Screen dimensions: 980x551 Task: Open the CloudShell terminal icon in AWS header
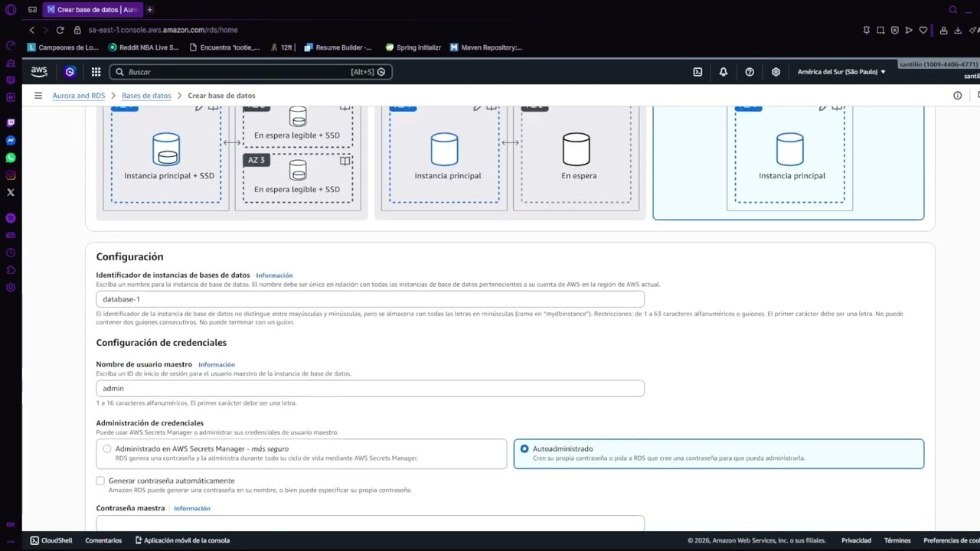(x=697, y=71)
